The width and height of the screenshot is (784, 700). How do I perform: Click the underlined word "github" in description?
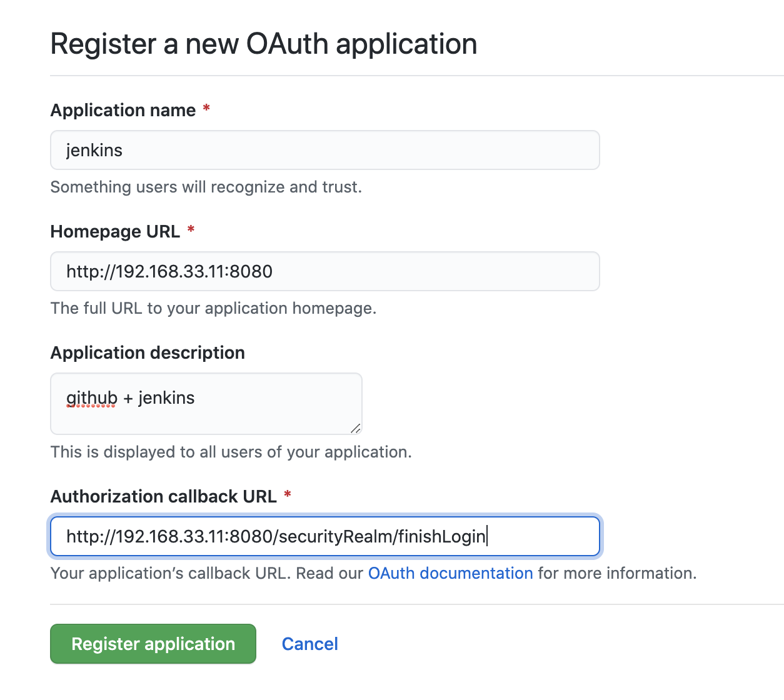point(91,398)
